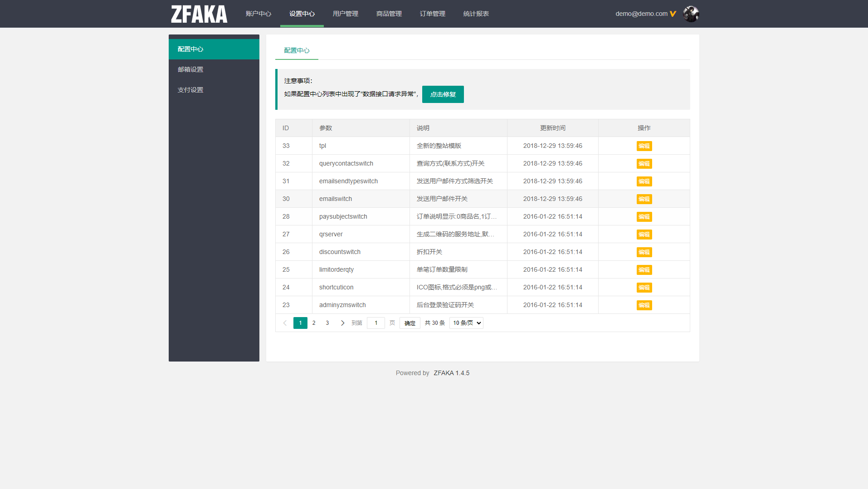Screen dimensions: 868x489
Task: Confirm page jump with the 确定 button
Action: [x=409, y=323]
